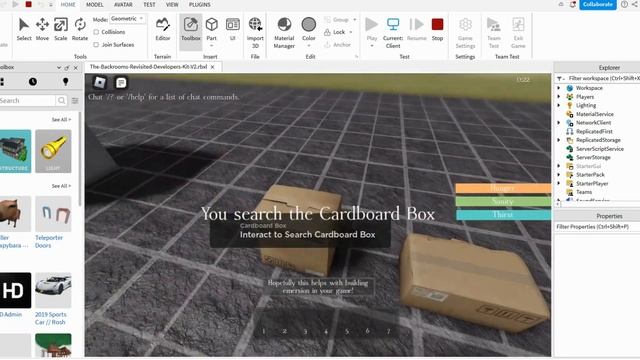Expand the StarterPack tree node
640x360 pixels.
coord(559,175)
